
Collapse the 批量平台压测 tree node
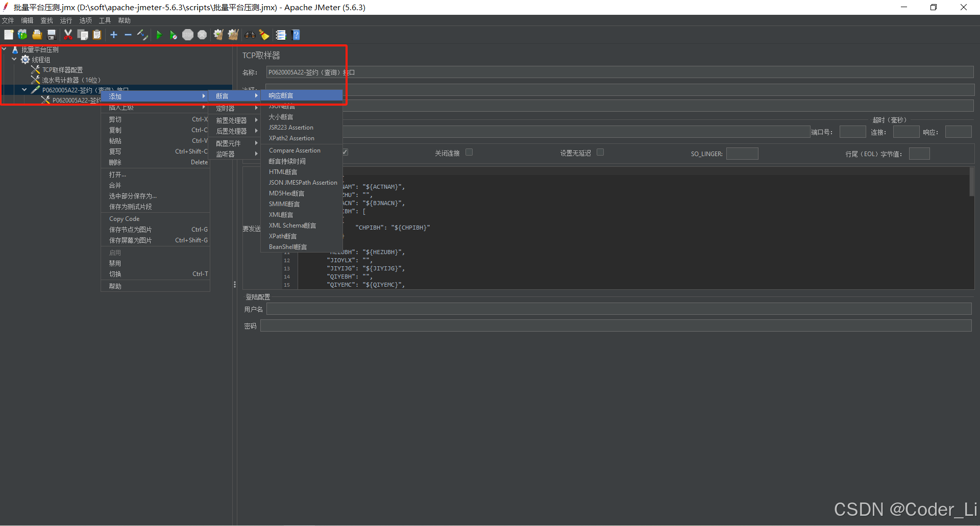[4, 49]
